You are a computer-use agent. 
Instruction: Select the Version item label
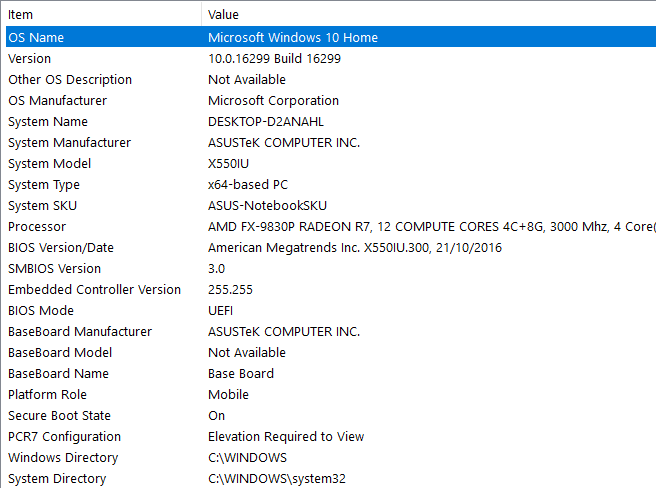click(29, 59)
